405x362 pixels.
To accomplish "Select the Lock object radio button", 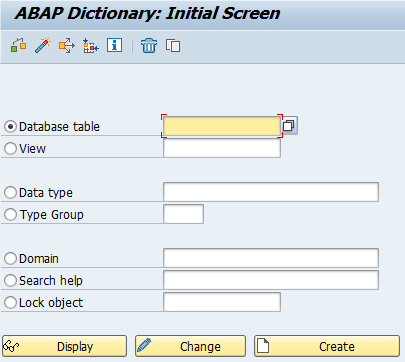I will click(10, 302).
